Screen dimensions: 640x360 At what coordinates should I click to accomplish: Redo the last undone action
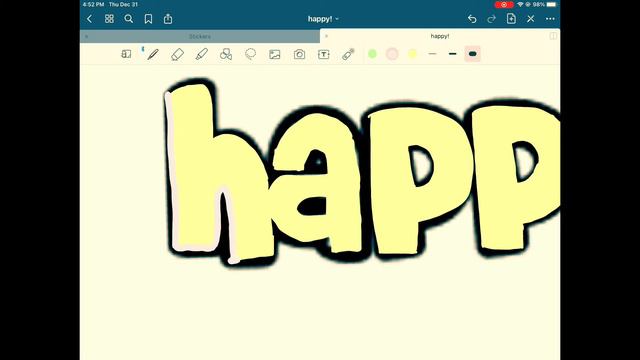coord(491,19)
